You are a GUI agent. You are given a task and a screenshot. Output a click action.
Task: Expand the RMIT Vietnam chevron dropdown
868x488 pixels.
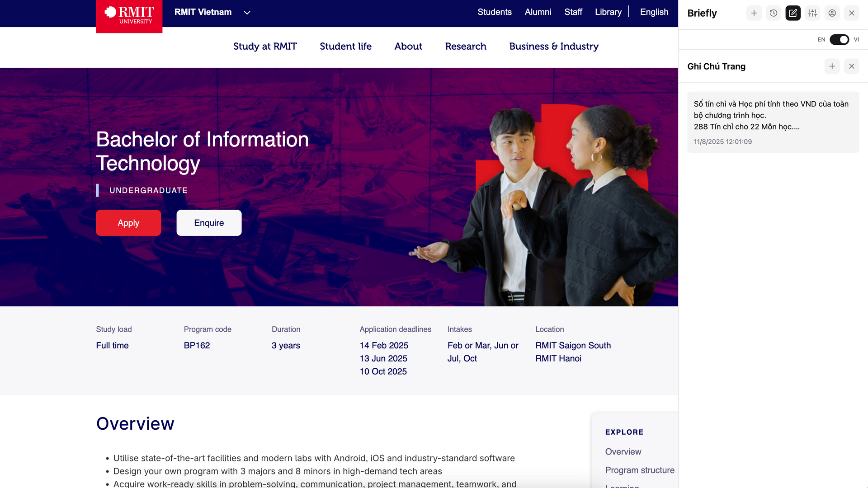click(x=247, y=13)
